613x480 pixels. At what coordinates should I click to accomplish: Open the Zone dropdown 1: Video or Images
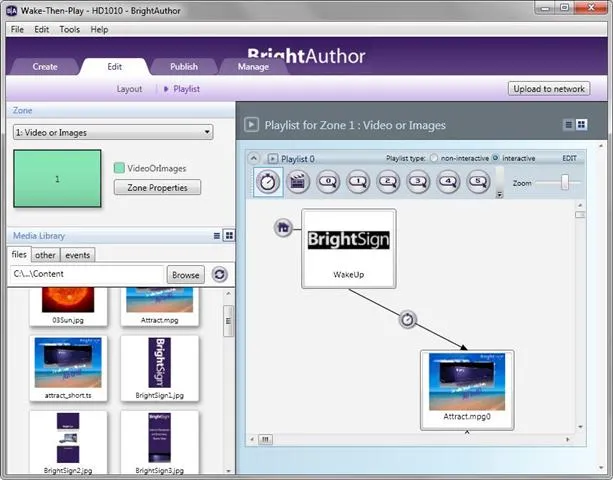pos(113,132)
